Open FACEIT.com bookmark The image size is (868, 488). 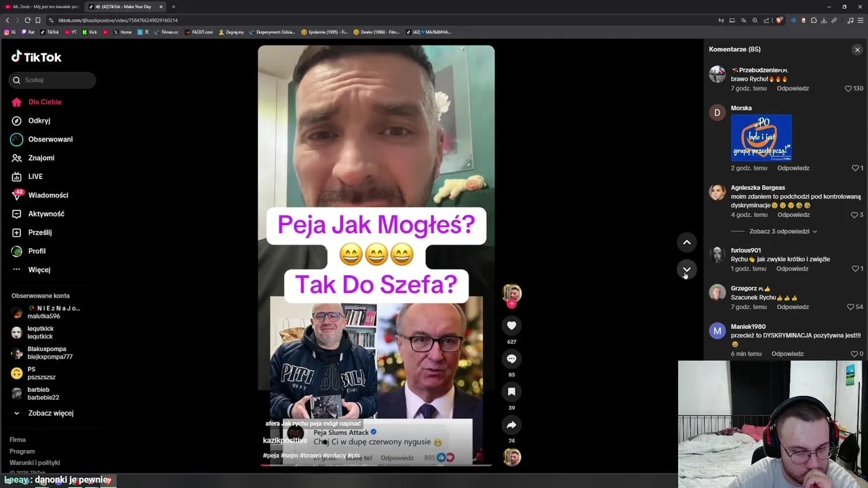pyautogui.click(x=199, y=32)
